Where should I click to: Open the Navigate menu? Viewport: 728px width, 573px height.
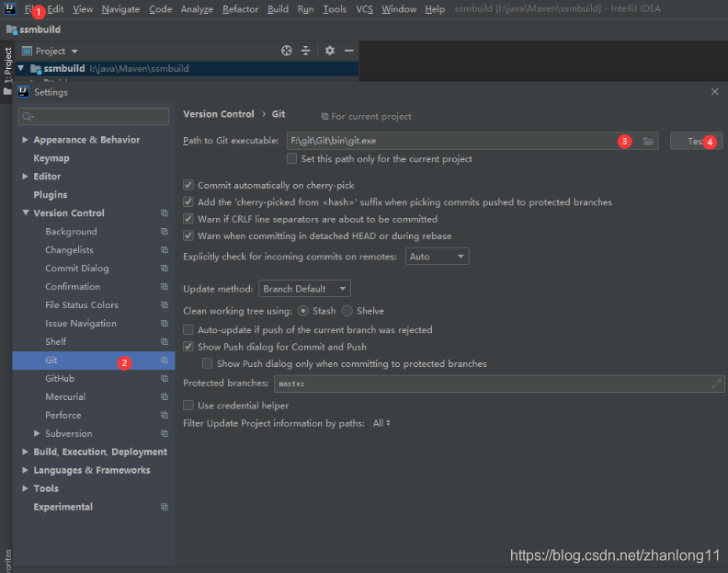(x=120, y=9)
